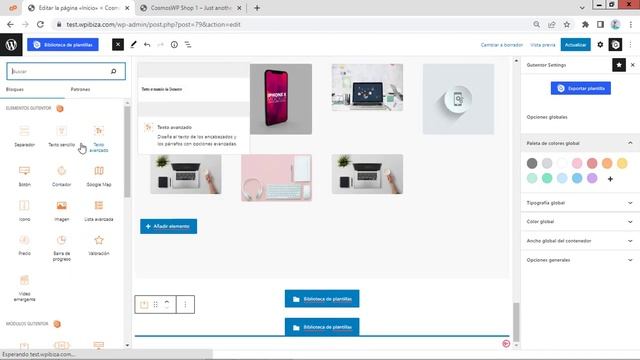Switch to the Patrones tab
The height and width of the screenshot is (360, 640).
coord(80,89)
